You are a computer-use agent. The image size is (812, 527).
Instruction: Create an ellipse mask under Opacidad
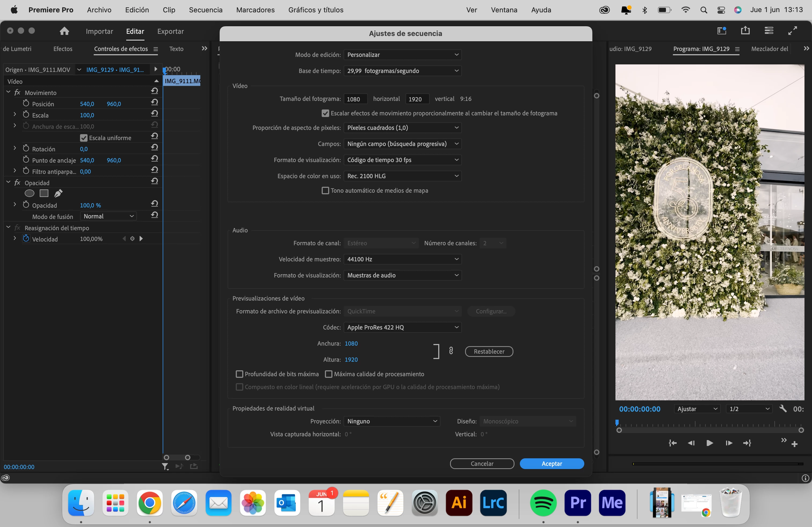click(30, 194)
